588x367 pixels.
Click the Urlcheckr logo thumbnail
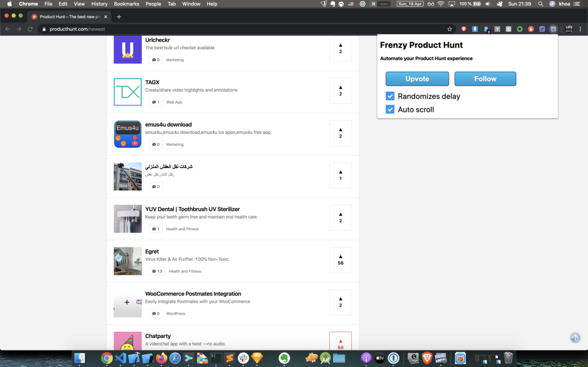click(x=128, y=50)
